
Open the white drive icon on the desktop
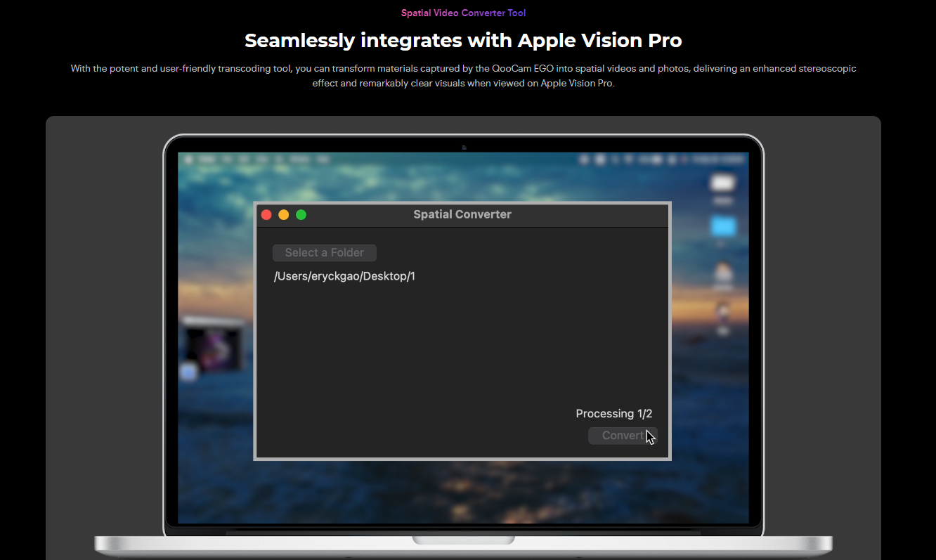[x=723, y=183]
